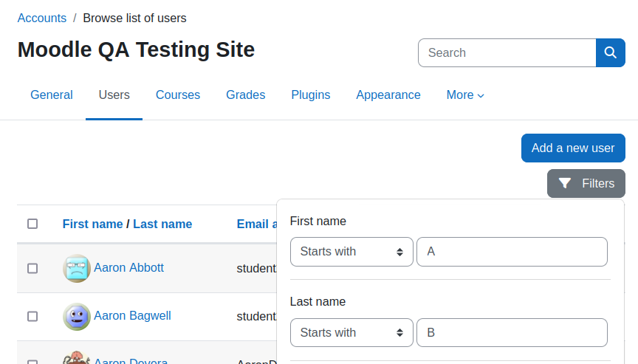Viewport: 638px width, 364px height.
Task: Switch to the Plugins tab
Action: click(x=310, y=95)
